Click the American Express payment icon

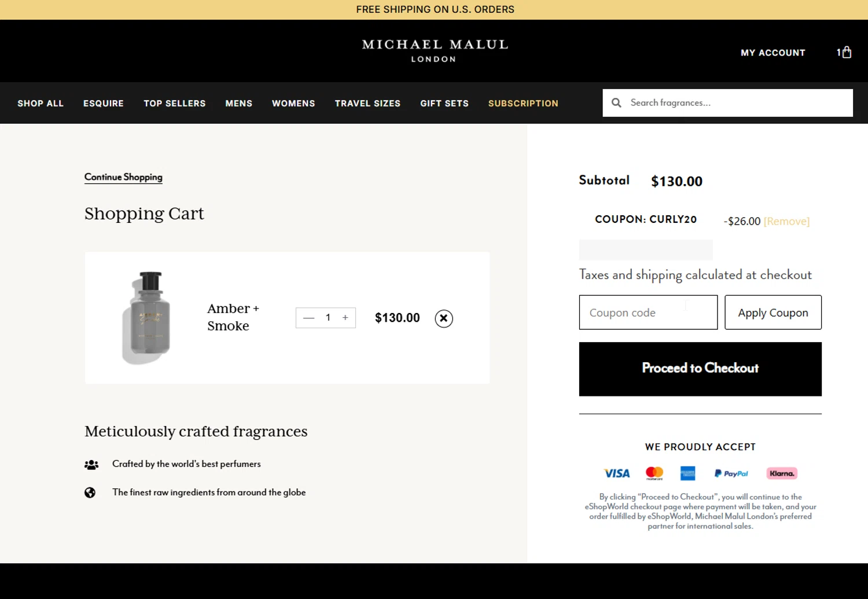(x=687, y=473)
